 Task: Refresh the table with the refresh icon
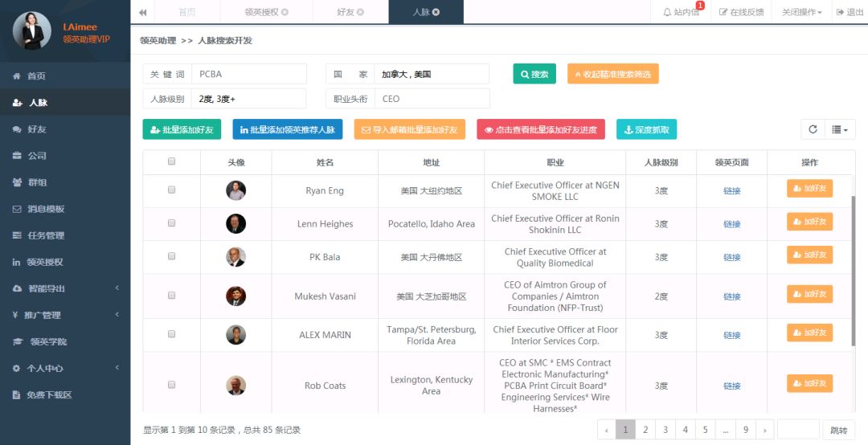pyautogui.click(x=813, y=129)
